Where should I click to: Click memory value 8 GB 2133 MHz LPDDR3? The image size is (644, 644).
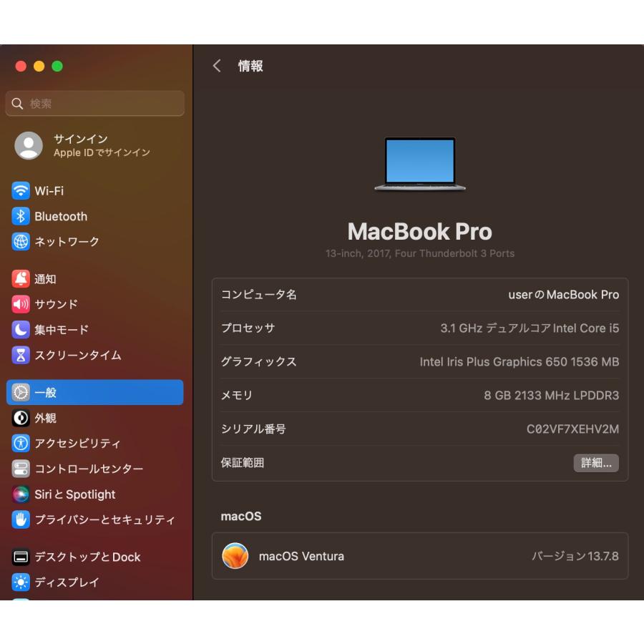(551, 396)
